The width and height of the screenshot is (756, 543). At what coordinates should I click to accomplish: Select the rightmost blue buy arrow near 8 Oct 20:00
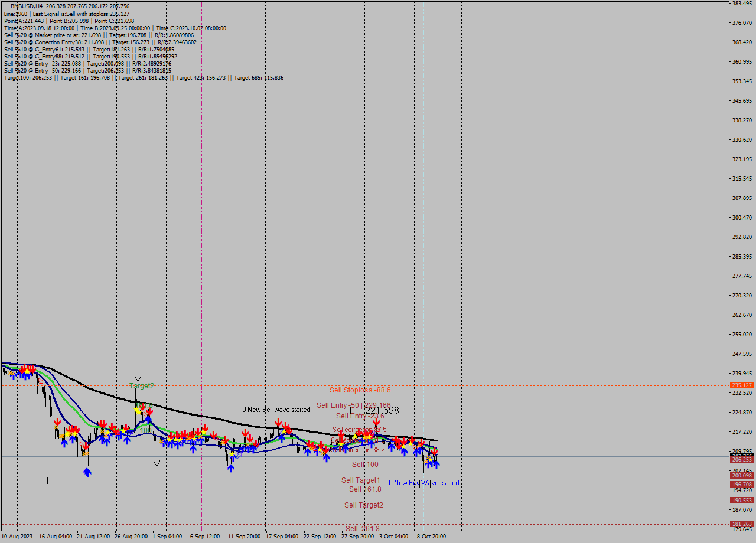tap(436, 464)
